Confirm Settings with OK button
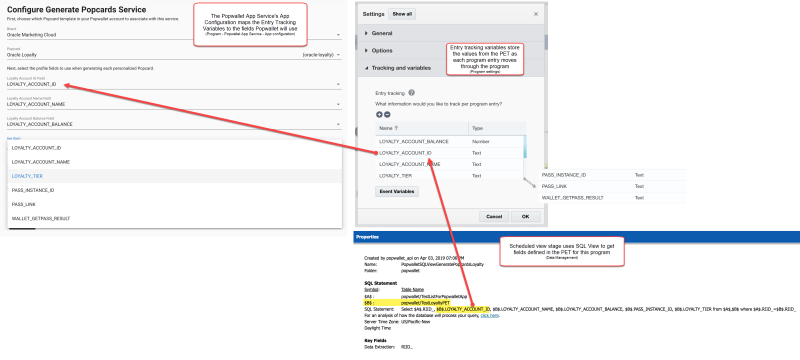The width and height of the screenshot is (800, 360). [526, 217]
